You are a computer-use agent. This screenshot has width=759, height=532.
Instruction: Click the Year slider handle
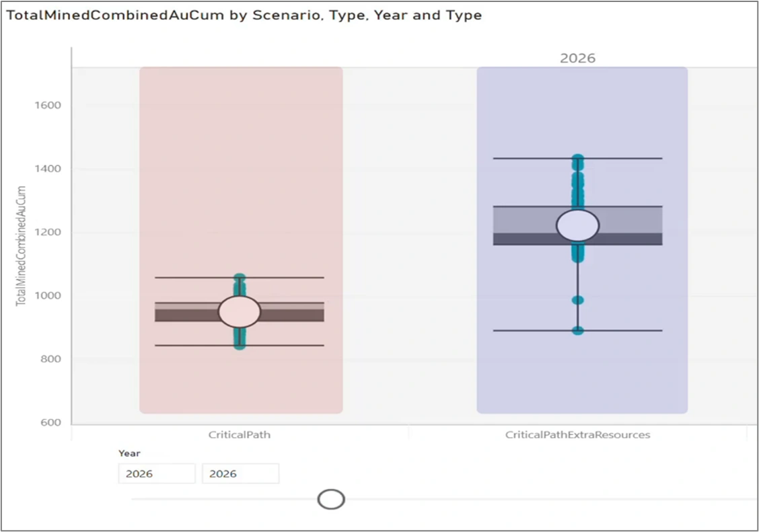pos(331,499)
